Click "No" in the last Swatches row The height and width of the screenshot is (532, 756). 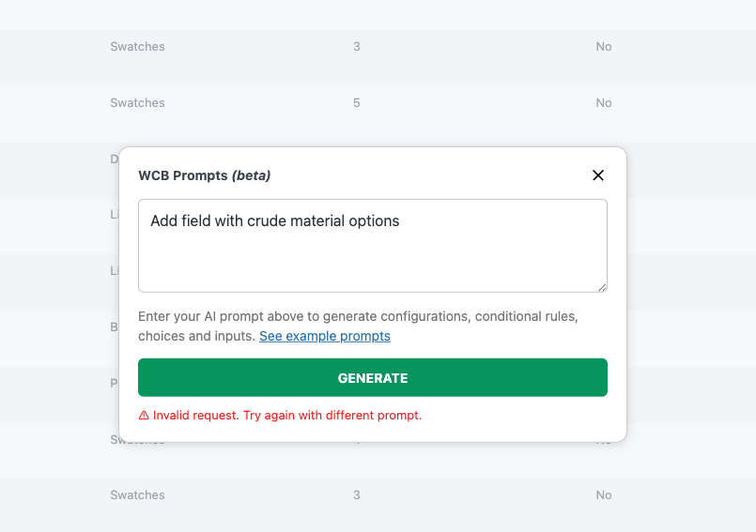[x=604, y=495]
